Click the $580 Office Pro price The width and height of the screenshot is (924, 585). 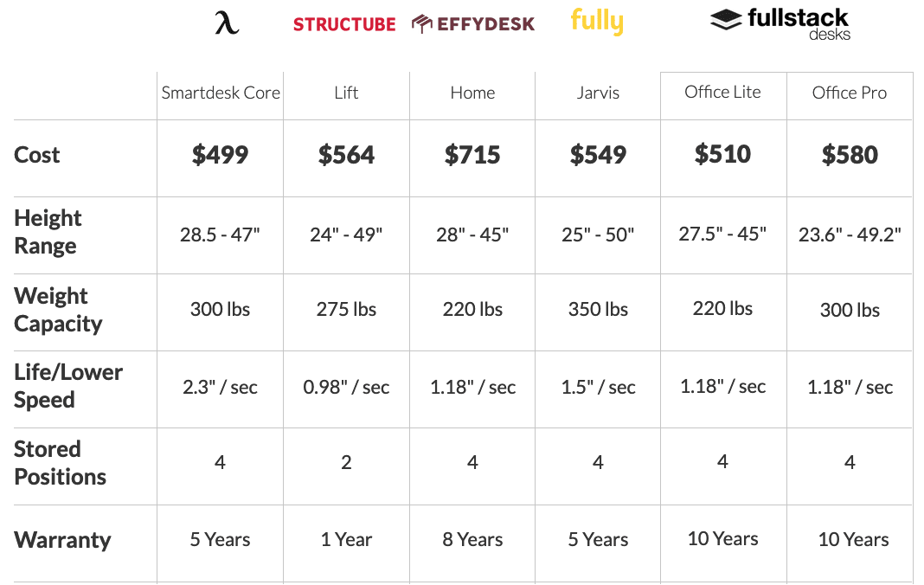click(x=850, y=155)
